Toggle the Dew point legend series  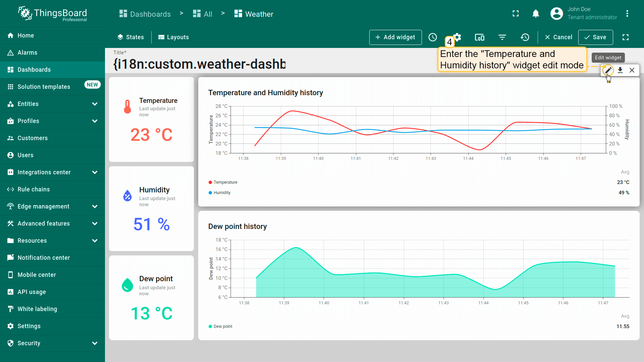223,326
